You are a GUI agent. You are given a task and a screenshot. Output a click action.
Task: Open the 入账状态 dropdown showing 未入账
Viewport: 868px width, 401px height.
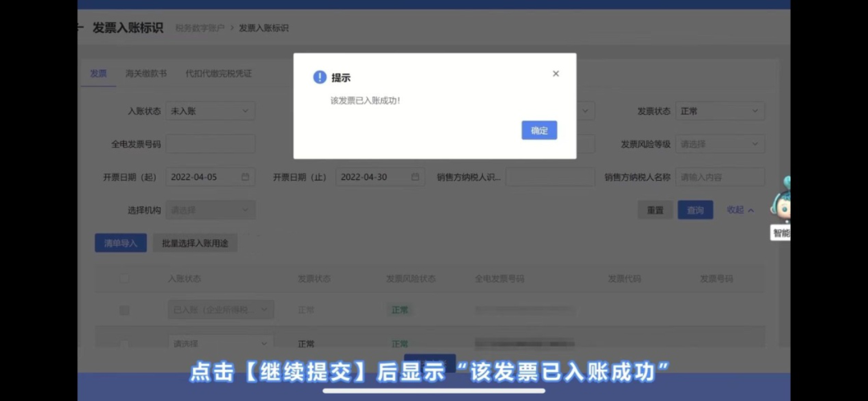(x=211, y=111)
